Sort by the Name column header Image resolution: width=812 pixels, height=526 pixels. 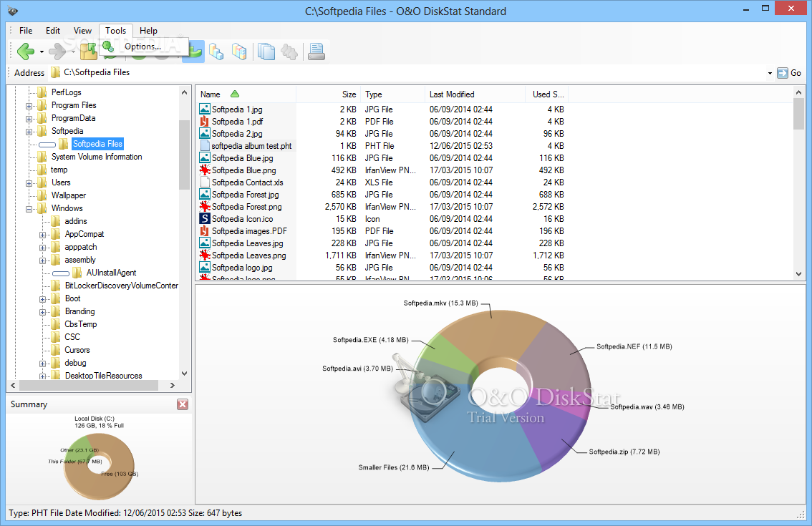pos(246,94)
